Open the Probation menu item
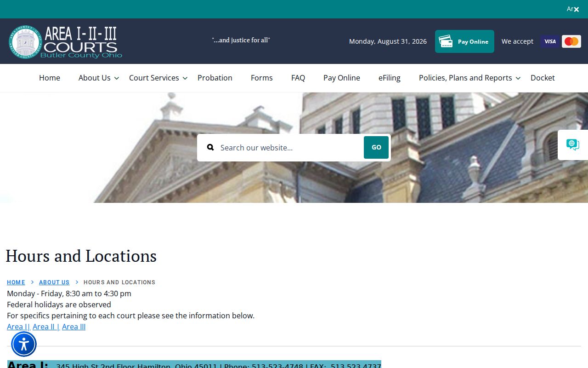Viewport: 588px width, 368px height. 215,78
